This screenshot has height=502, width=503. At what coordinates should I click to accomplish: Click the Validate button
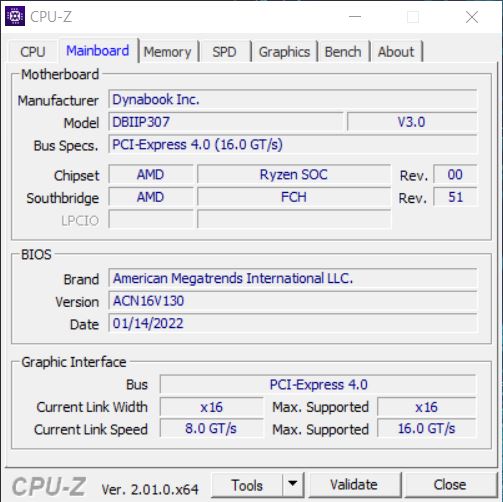point(354,485)
